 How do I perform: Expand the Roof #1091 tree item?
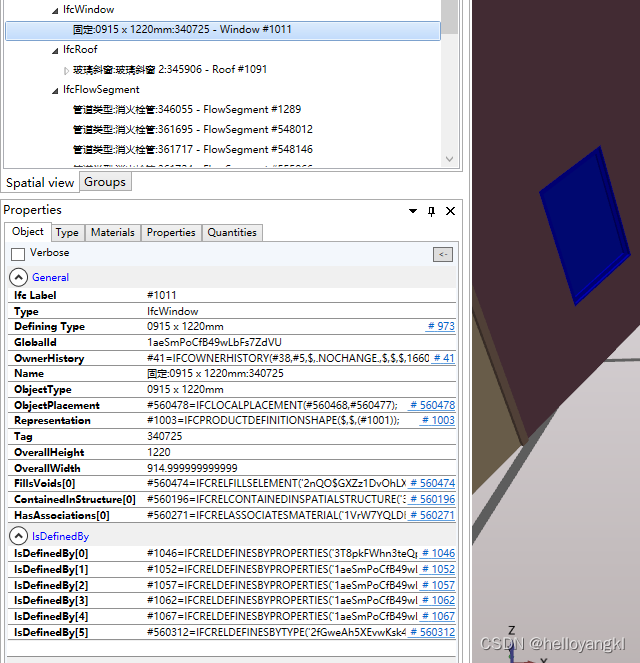66,71
